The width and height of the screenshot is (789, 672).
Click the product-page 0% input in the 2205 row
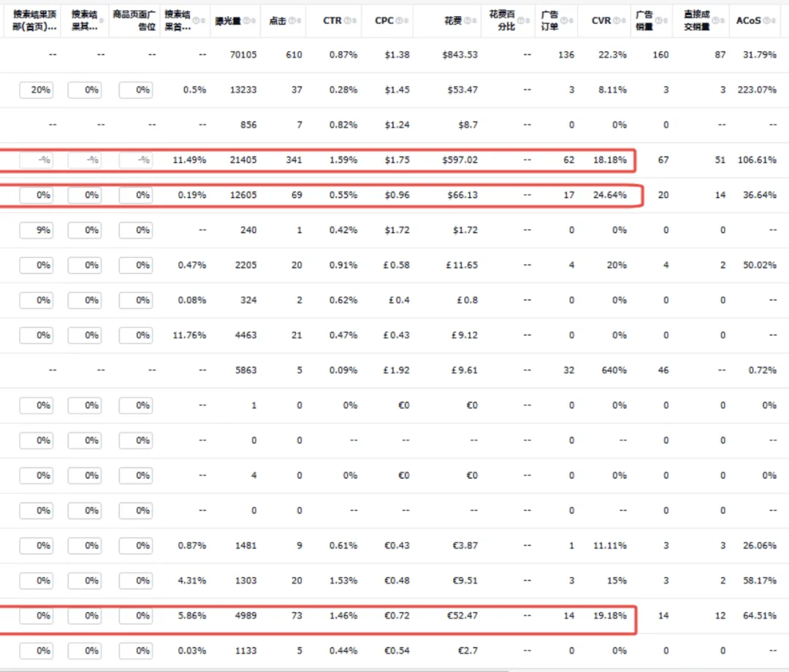pos(136,265)
